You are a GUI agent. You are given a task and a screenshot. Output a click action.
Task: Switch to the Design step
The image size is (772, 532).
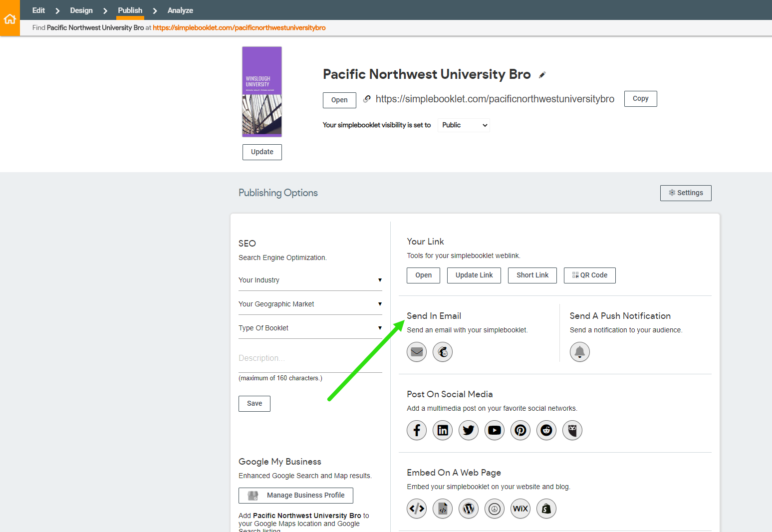point(81,10)
